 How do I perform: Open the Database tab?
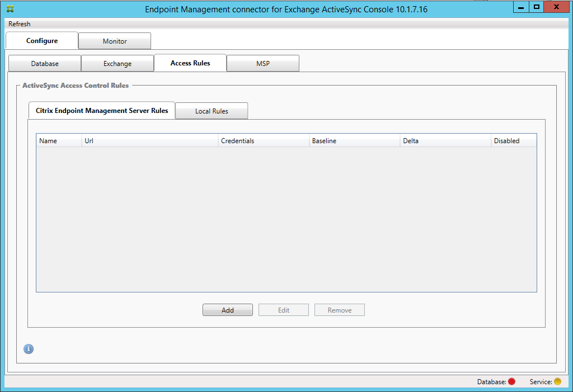(45, 64)
